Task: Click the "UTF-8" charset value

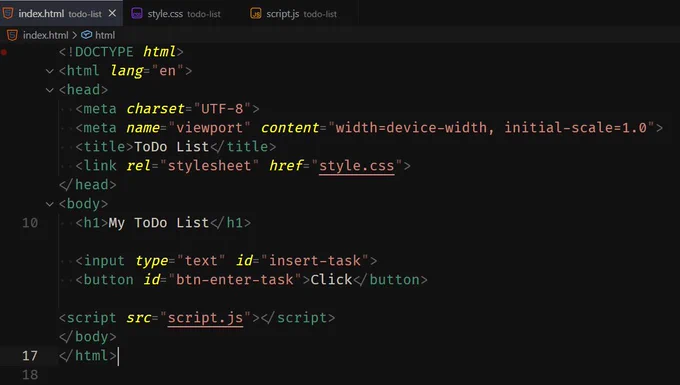Action: (222, 108)
